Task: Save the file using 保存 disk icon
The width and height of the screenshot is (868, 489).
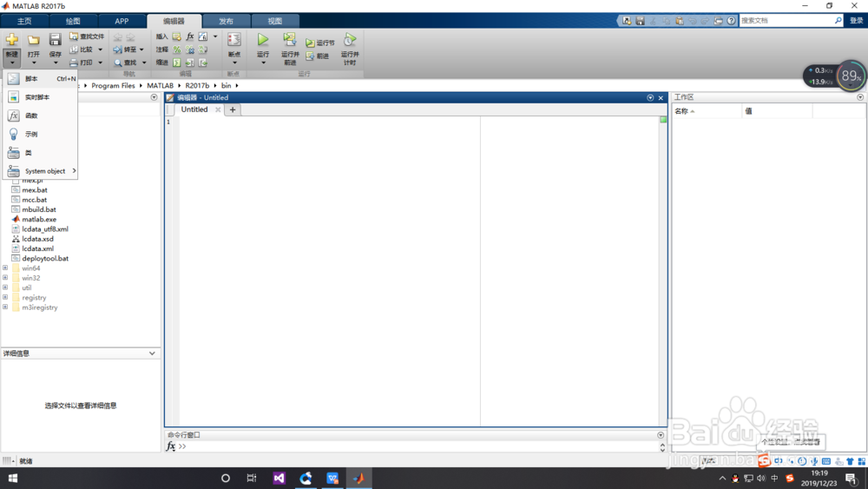Action: pyautogui.click(x=55, y=40)
